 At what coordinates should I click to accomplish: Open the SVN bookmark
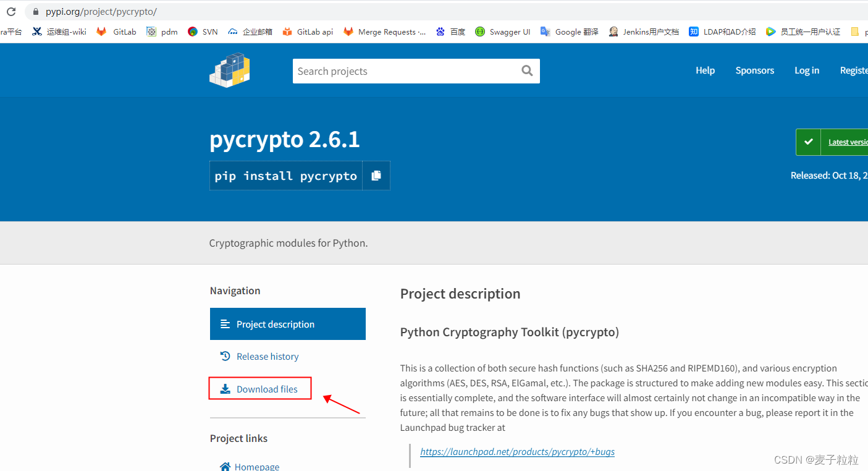[209, 32]
